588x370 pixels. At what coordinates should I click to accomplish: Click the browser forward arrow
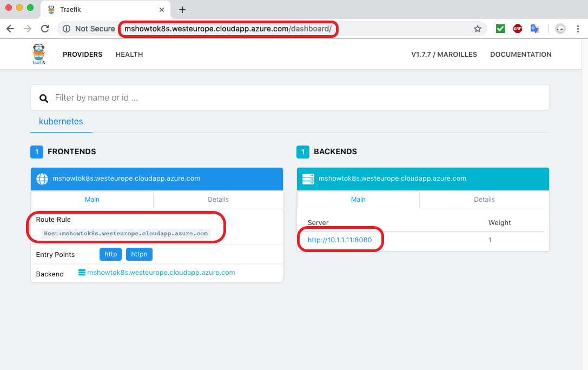[28, 29]
